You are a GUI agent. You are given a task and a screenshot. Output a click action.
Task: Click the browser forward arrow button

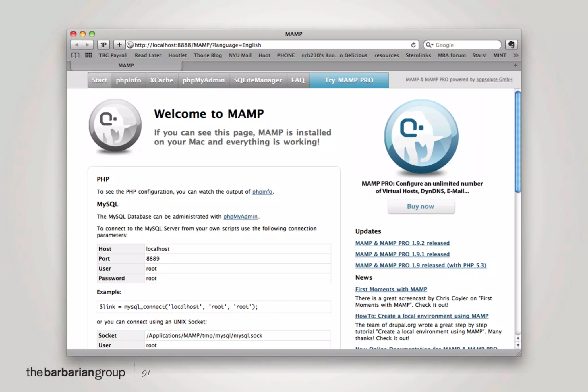coord(88,45)
